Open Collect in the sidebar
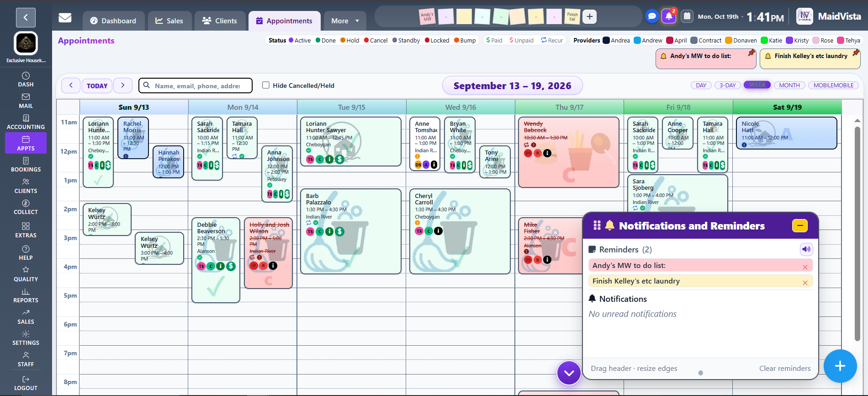The height and width of the screenshot is (396, 868). coord(26,207)
